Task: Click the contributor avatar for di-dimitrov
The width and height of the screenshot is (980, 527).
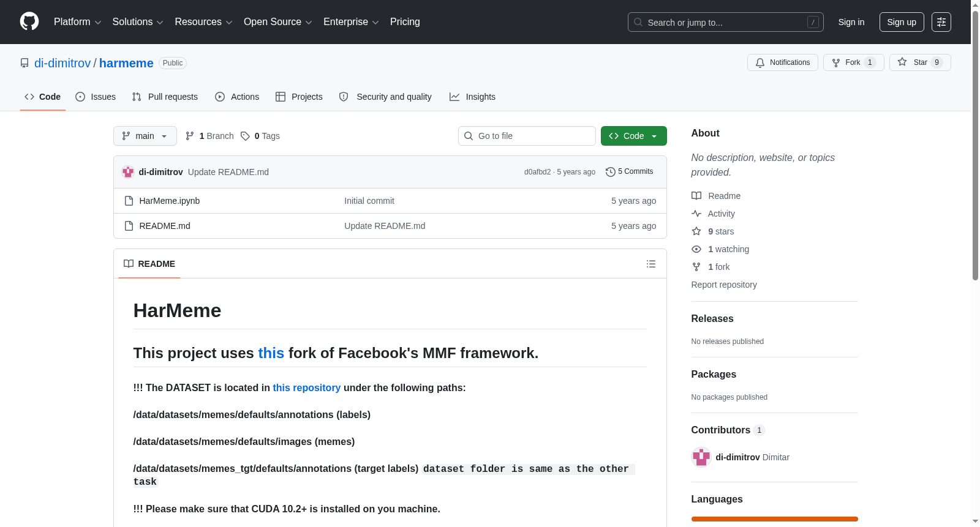Action: [701, 457]
